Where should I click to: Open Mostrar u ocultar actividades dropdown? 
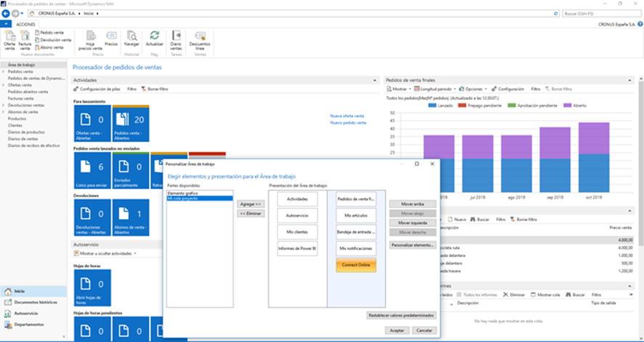point(105,253)
